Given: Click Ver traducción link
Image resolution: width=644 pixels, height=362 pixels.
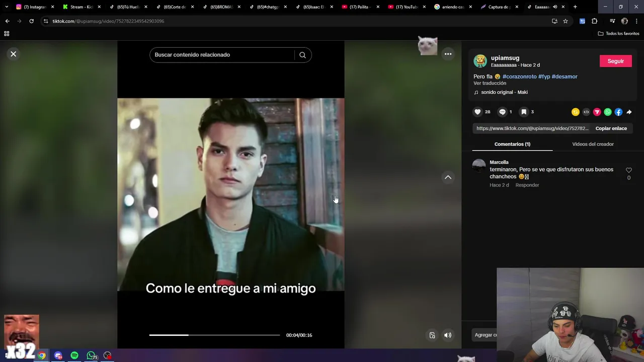Looking at the screenshot, I should (x=490, y=83).
